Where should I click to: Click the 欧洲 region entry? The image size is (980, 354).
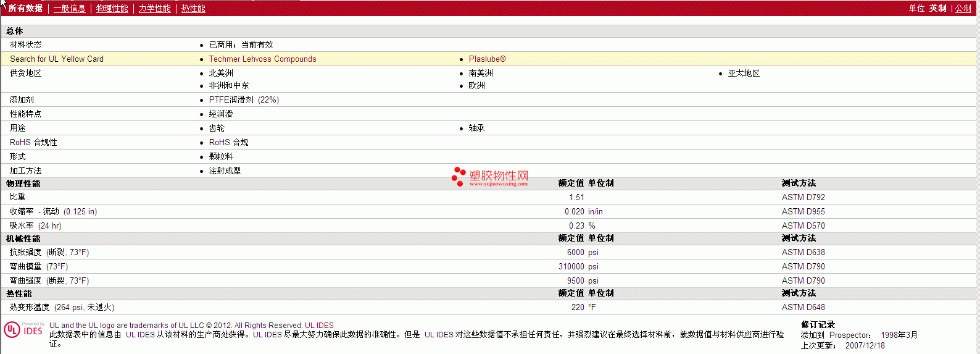477,85
